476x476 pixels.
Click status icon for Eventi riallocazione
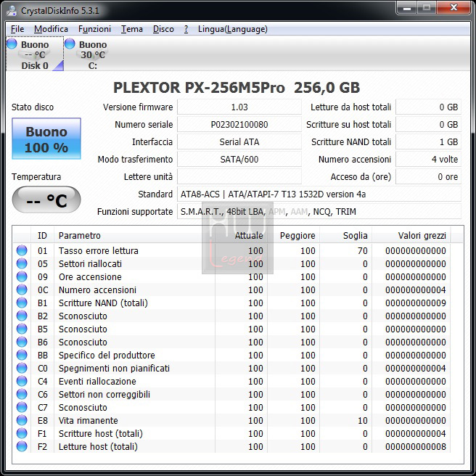tap(22, 381)
